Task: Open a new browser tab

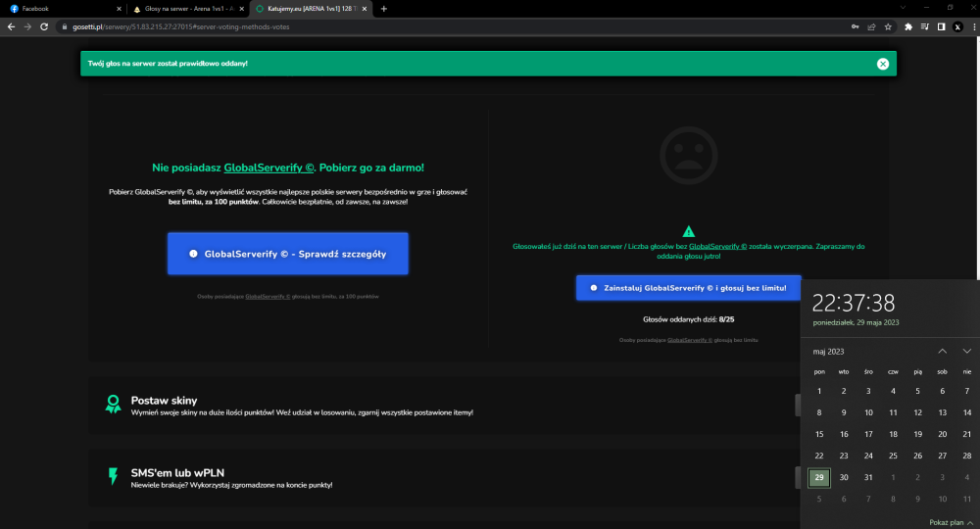Action: [384, 9]
